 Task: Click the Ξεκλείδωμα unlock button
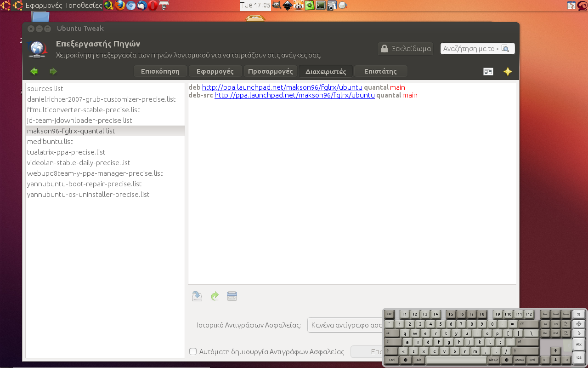click(x=405, y=48)
